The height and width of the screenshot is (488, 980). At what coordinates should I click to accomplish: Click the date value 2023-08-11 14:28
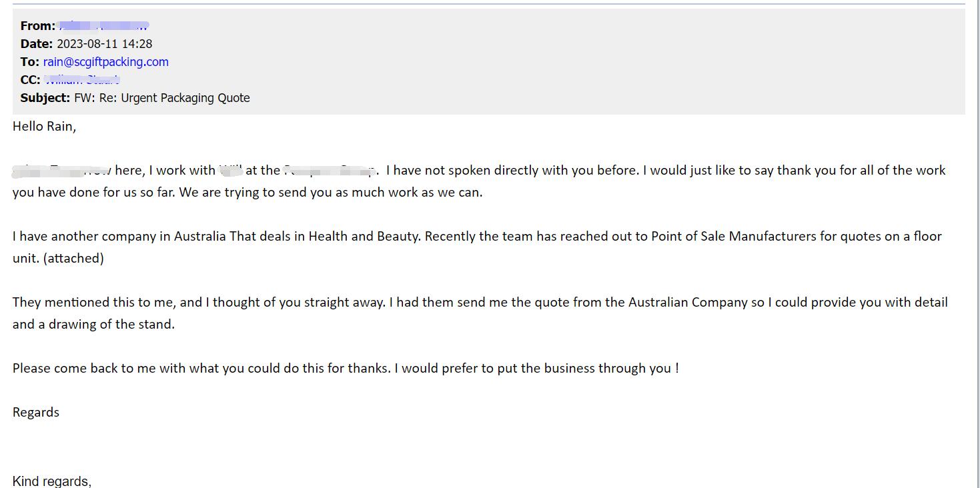(x=104, y=44)
